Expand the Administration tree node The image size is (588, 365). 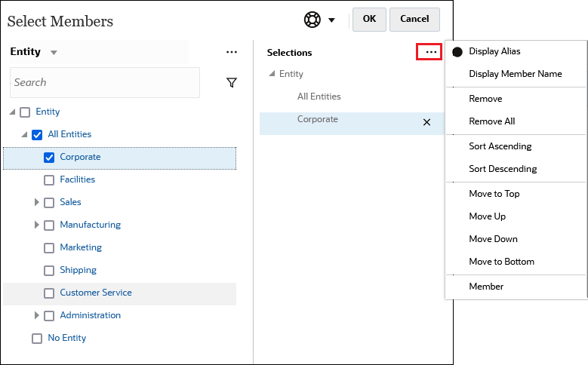[x=37, y=316]
